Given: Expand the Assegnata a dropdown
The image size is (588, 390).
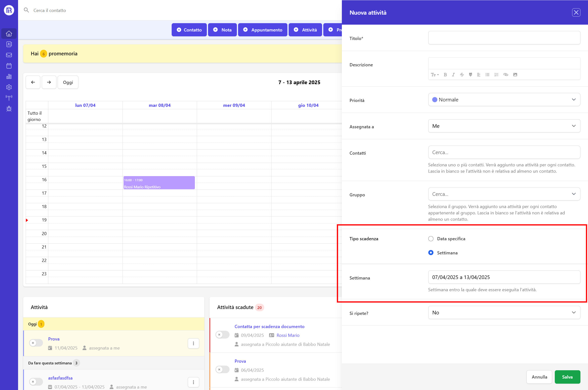Looking at the screenshot, I should 504,126.
